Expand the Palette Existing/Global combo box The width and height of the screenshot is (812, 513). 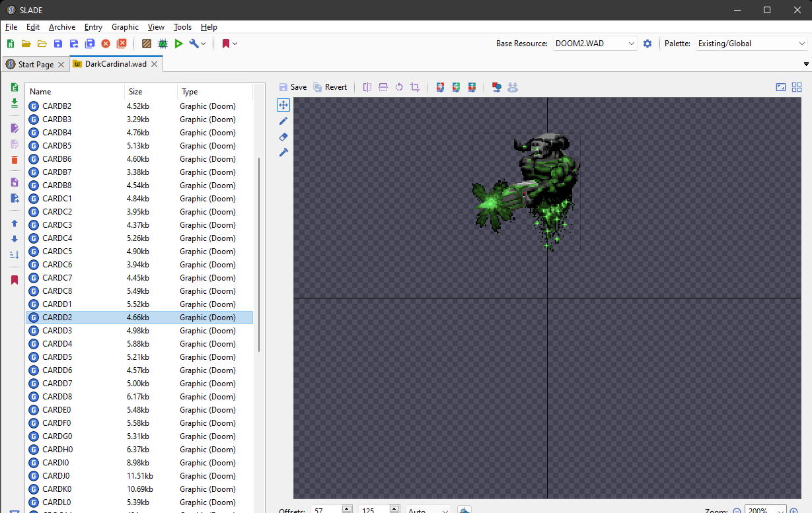point(752,44)
